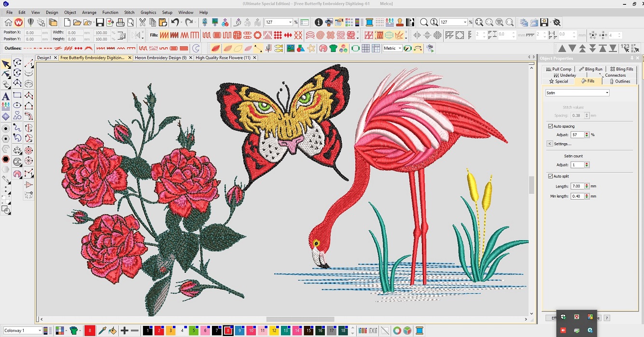Uncheck the Auto split checkbox
The height and width of the screenshot is (337, 644).
pyautogui.click(x=550, y=176)
